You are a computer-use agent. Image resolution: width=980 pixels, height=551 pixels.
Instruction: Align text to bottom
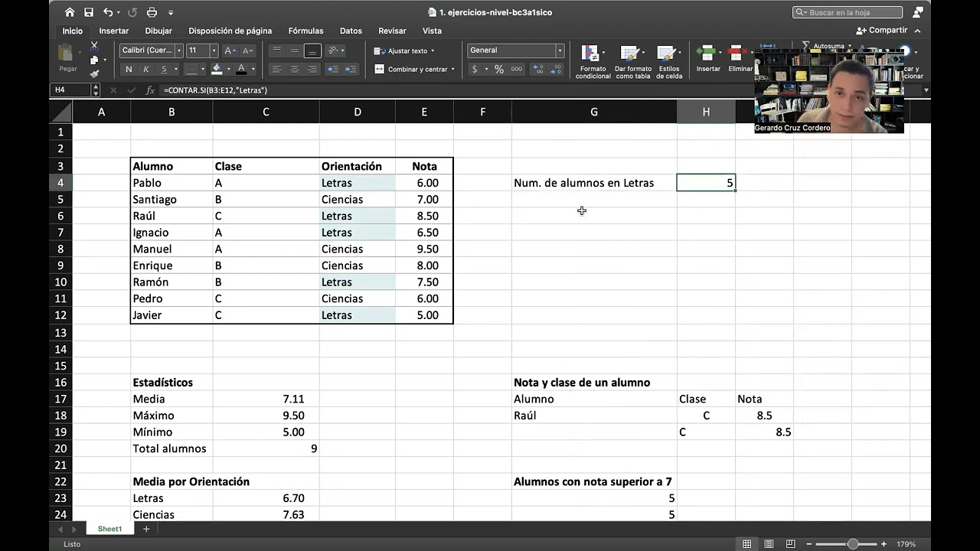pos(312,51)
